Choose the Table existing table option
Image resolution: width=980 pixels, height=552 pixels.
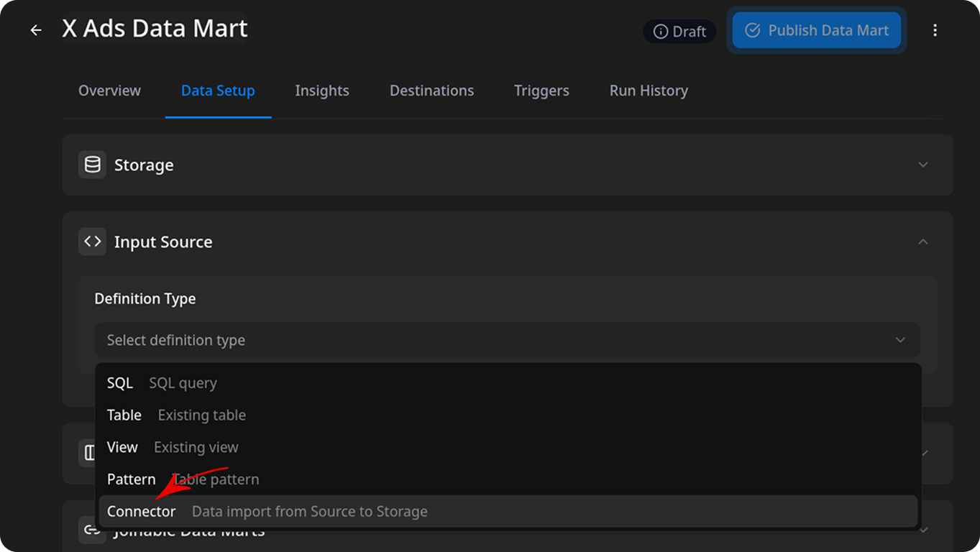(508, 415)
